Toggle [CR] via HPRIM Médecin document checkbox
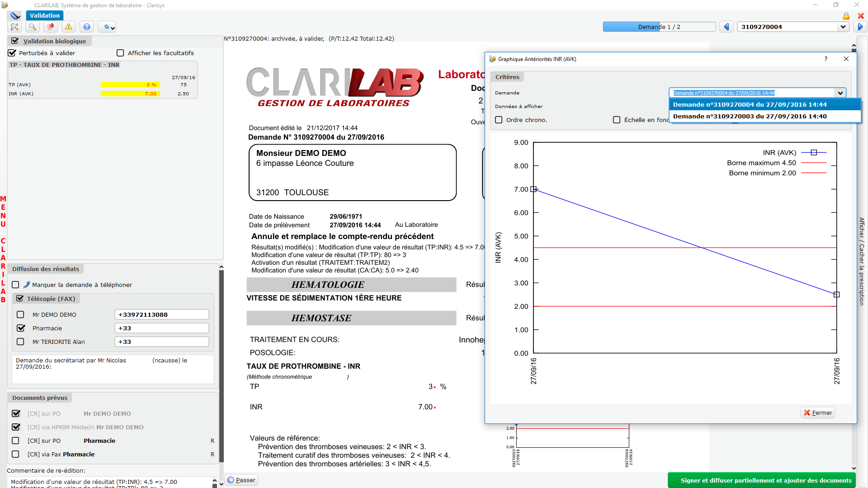Image resolution: width=868 pixels, height=488 pixels. (x=16, y=427)
